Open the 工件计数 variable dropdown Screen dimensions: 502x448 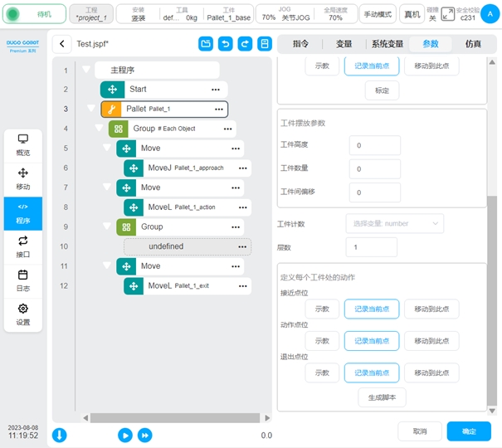pyautogui.click(x=394, y=223)
